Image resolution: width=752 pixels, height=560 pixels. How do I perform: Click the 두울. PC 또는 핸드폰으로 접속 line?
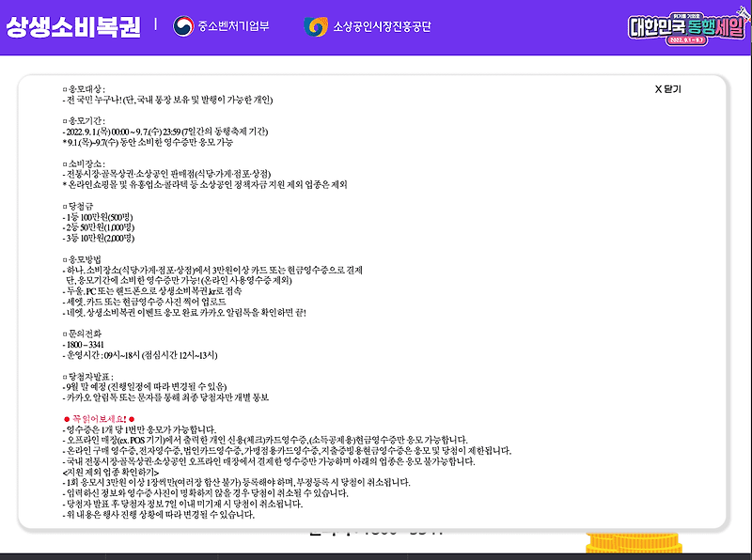[x=152, y=291]
